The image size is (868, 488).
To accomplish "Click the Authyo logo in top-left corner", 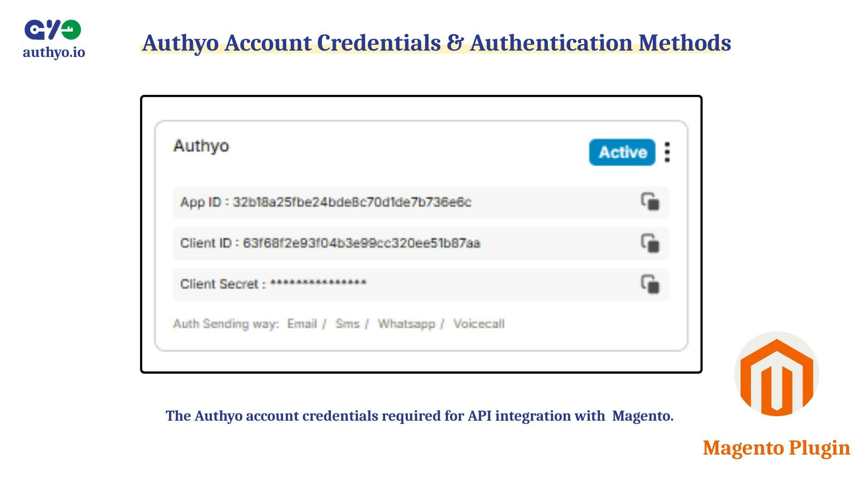I will click(53, 29).
